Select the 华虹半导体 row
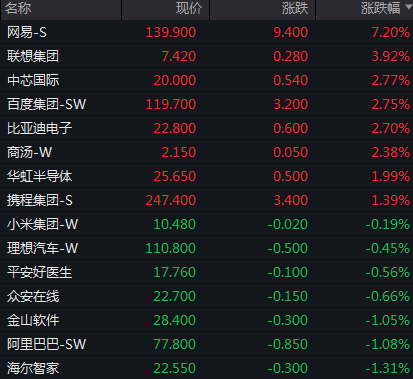Screen dimensions: 413x379 (x=206, y=176)
